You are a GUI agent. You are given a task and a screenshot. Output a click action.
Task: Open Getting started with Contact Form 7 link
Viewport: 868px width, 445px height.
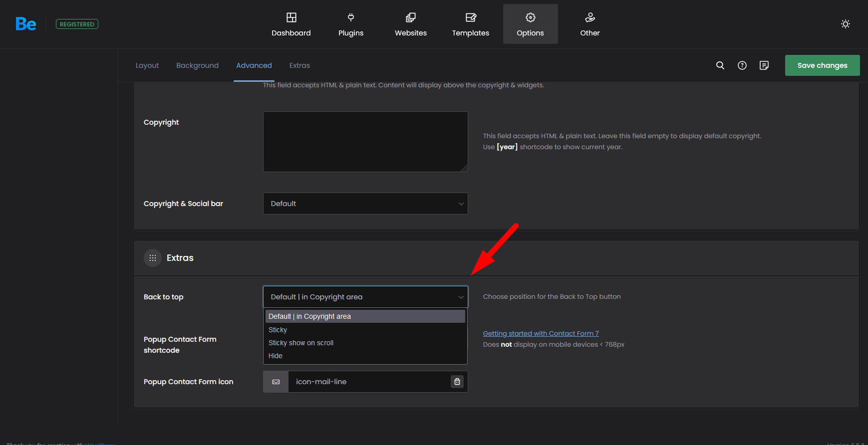point(541,333)
